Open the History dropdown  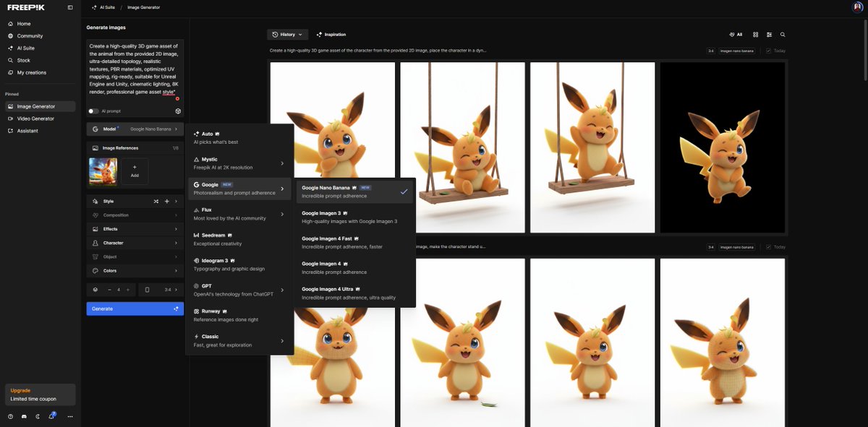coord(287,34)
